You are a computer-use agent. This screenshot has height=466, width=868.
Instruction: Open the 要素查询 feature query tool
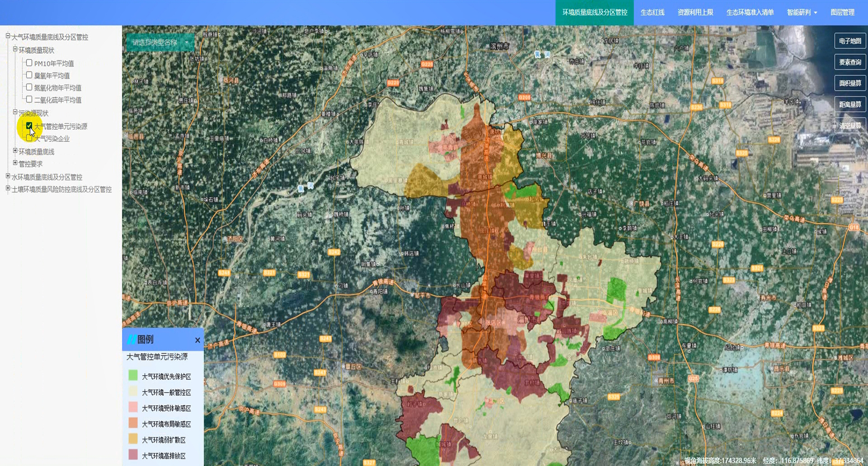click(850, 62)
